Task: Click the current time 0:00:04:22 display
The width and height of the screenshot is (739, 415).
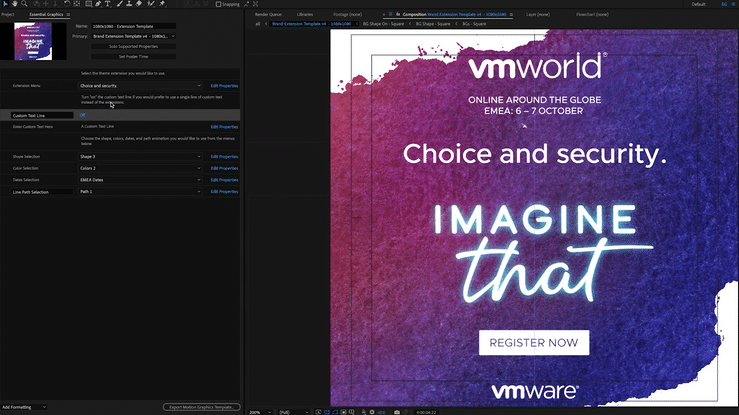Action: point(426,412)
